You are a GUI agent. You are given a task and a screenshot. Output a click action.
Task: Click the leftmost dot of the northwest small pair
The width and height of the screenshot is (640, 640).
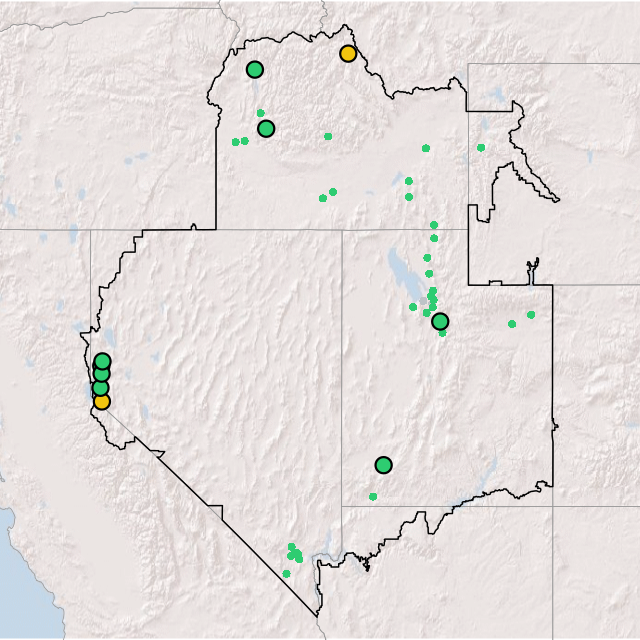point(235,142)
